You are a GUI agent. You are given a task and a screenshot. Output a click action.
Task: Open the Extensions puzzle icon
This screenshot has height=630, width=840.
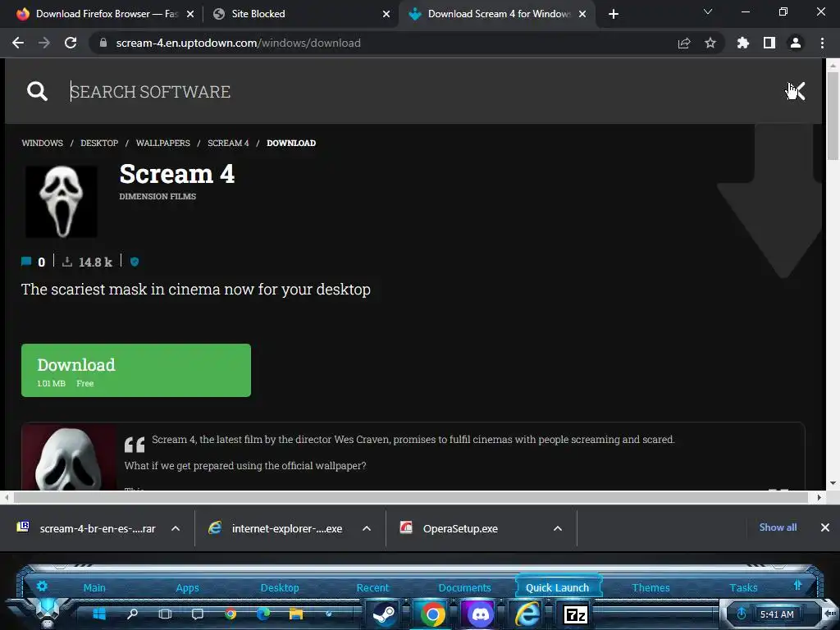click(743, 43)
